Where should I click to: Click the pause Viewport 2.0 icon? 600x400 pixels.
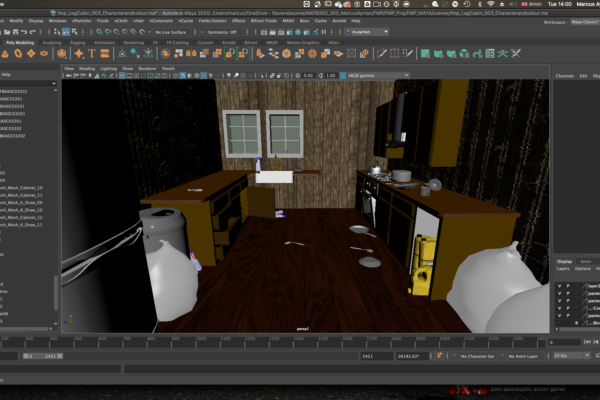(324, 32)
